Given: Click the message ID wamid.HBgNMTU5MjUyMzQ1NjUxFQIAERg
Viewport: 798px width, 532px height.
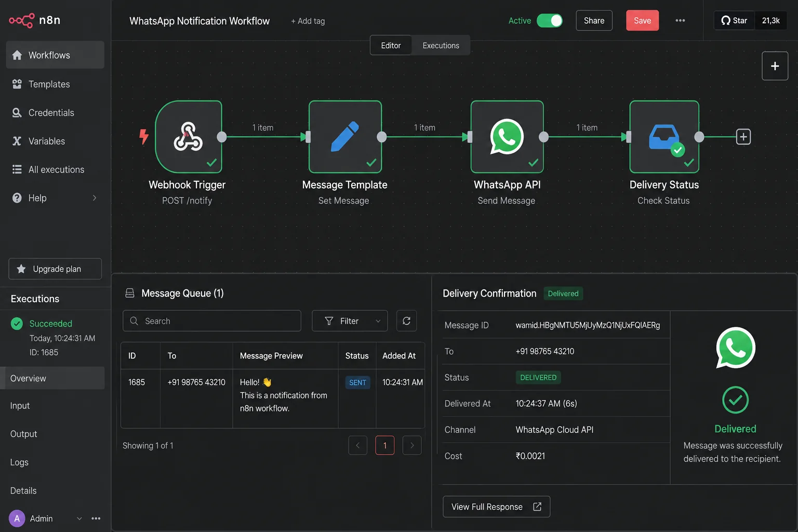Looking at the screenshot, I should click(588, 325).
